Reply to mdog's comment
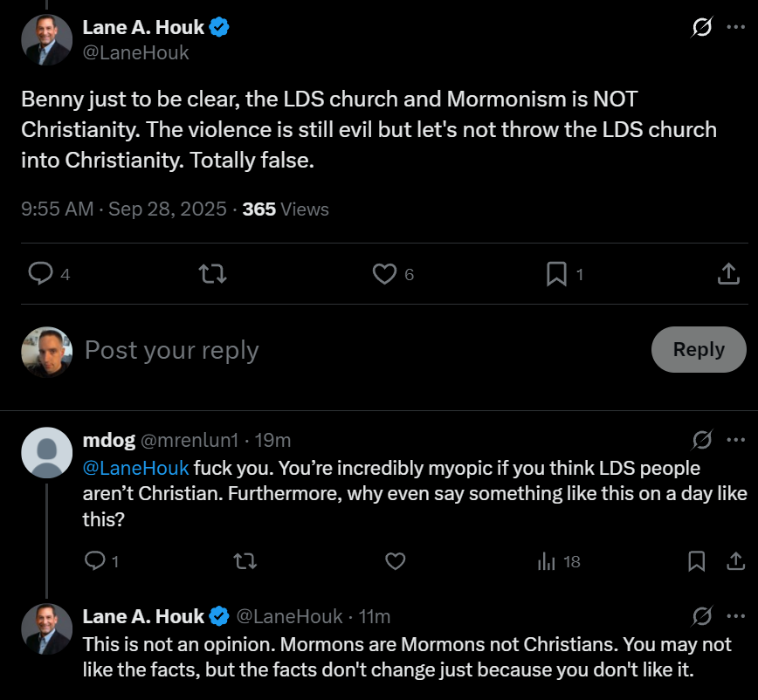Viewport: 758px width, 700px height. pyautogui.click(x=94, y=561)
